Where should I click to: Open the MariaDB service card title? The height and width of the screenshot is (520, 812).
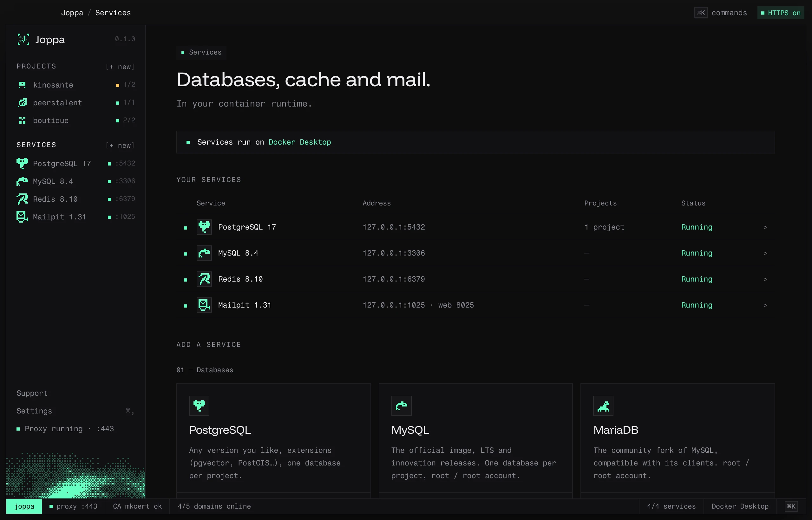[x=616, y=430]
